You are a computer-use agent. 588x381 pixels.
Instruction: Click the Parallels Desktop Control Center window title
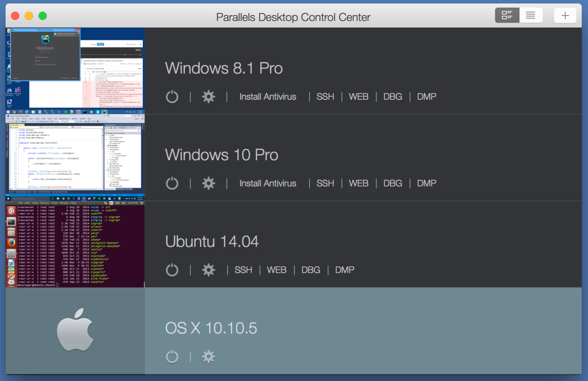coord(294,17)
